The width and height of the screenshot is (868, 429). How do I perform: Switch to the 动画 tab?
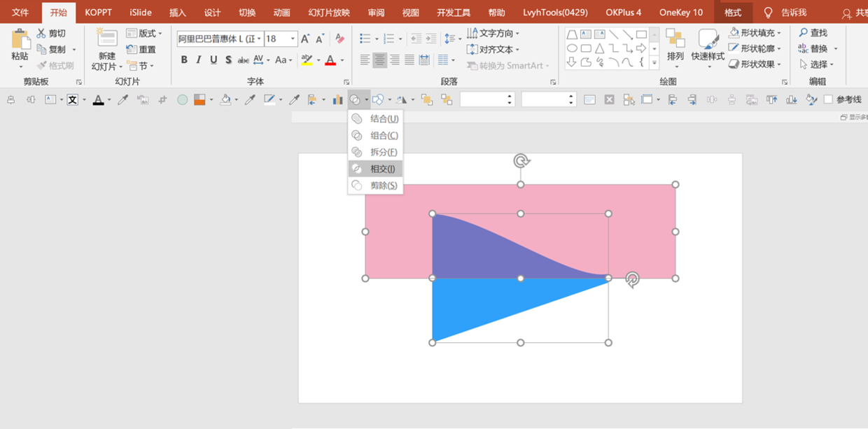point(282,13)
